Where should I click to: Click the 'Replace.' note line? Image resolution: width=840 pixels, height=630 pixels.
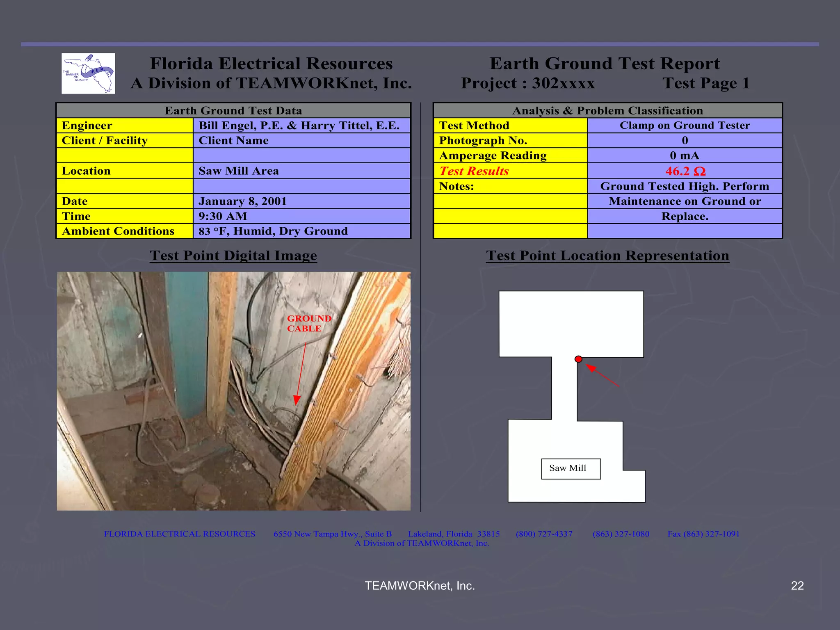(685, 216)
